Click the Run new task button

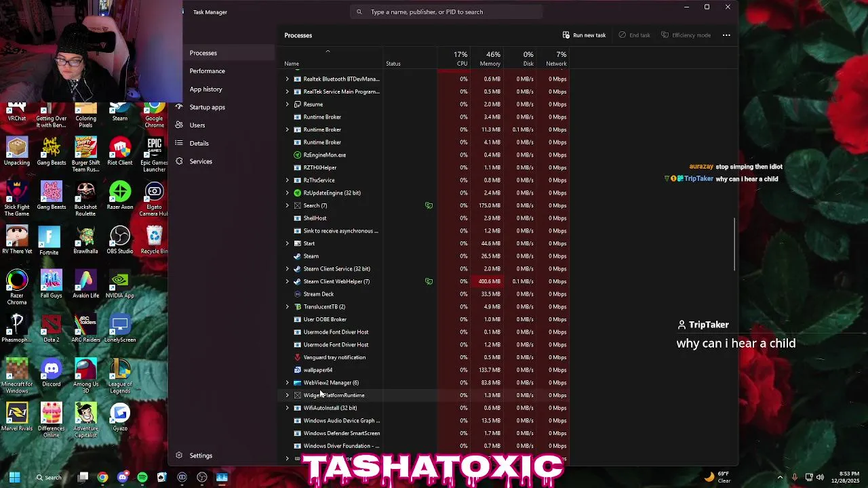(x=584, y=35)
